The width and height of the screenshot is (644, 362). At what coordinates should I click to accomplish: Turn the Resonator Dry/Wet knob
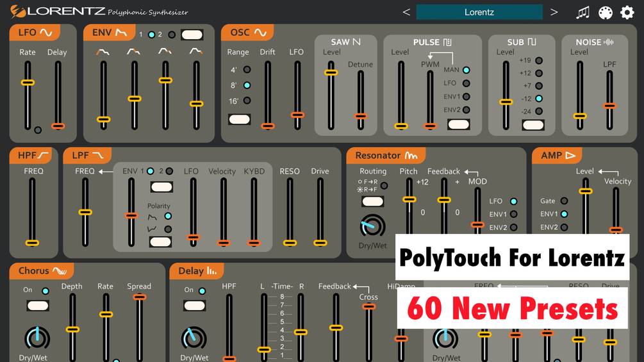click(x=372, y=226)
